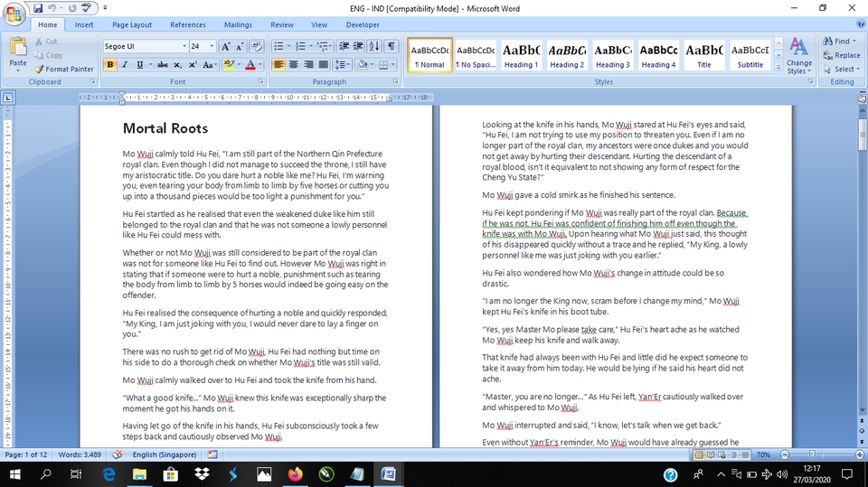This screenshot has height=487, width=868.
Task: Open the Paragraph dialog launcher
Action: pyautogui.click(x=396, y=81)
